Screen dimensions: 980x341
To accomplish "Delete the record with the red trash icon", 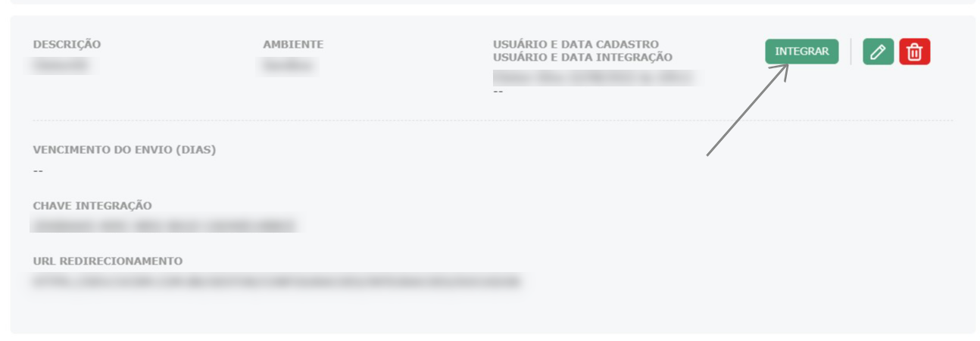I will click(915, 52).
